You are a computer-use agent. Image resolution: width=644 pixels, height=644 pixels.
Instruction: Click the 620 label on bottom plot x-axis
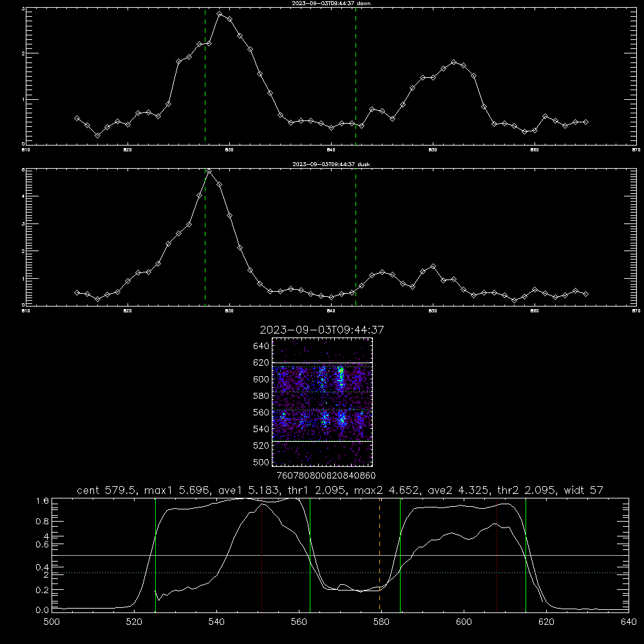pos(546,622)
